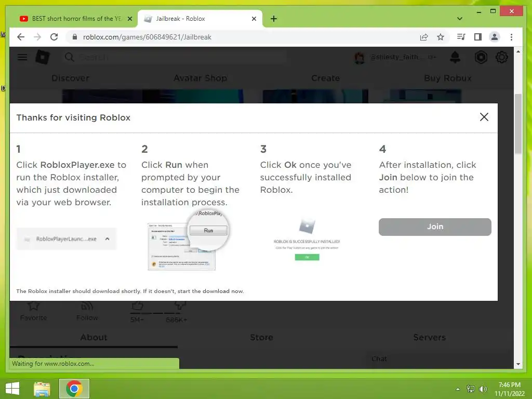This screenshot has height=399, width=532.
Task: Open File Explorer from the taskbar
Action: [x=42, y=389]
